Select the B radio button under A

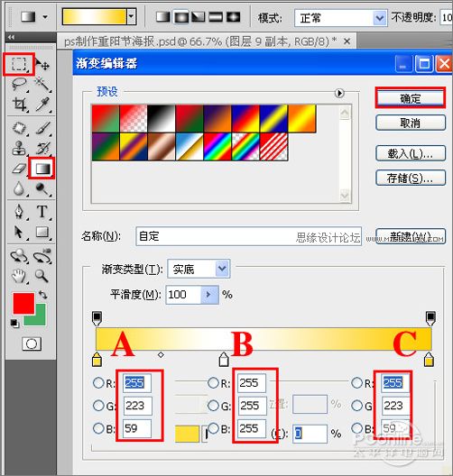click(98, 428)
